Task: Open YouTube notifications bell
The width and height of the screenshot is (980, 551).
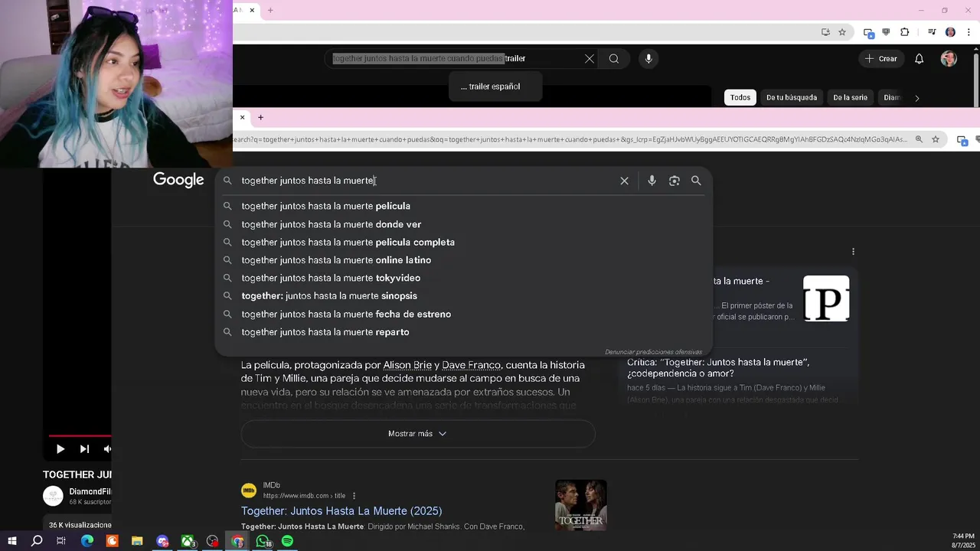Action: (919, 59)
